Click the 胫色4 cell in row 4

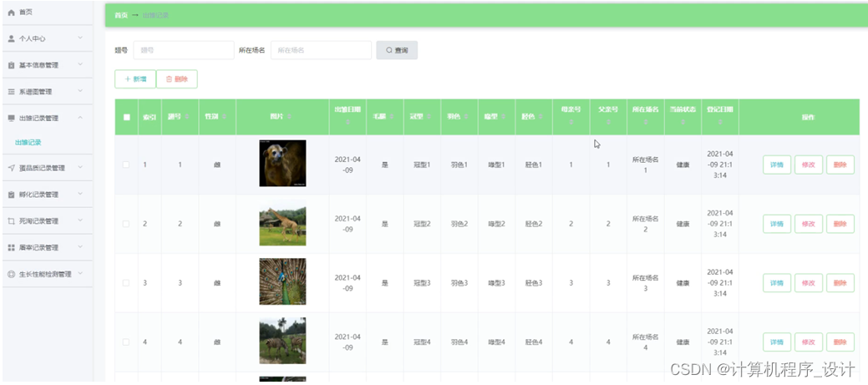pyautogui.click(x=534, y=342)
